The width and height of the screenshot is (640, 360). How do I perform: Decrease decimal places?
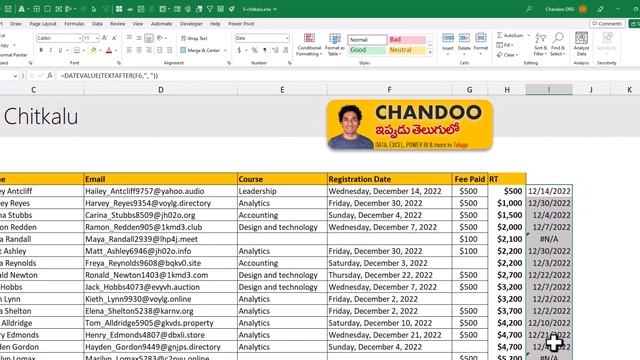(x=285, y=50)
